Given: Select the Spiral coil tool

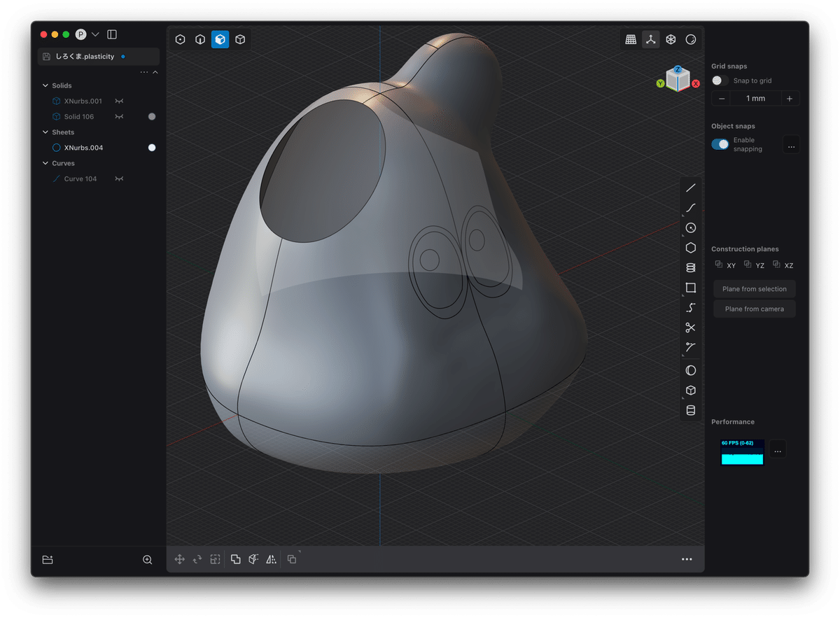Looking at the screenshot, I should click(x=691, y=268).
